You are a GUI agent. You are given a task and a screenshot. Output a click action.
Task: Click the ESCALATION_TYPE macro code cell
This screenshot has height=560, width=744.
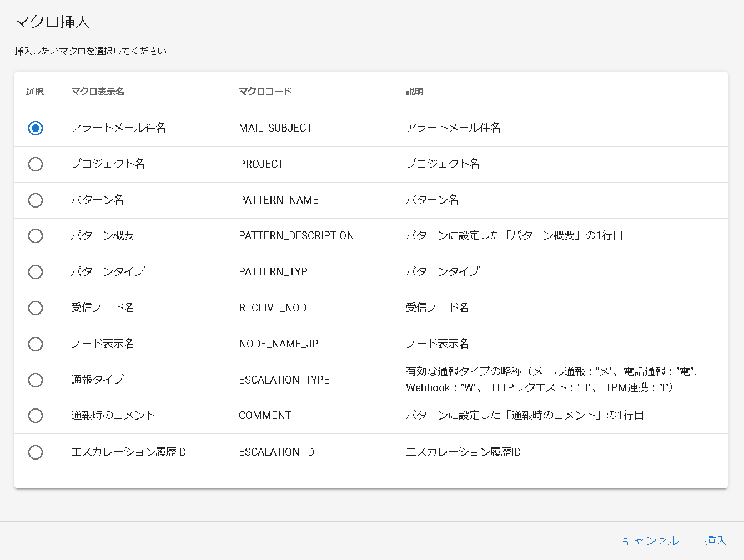(x=284, y=380)
